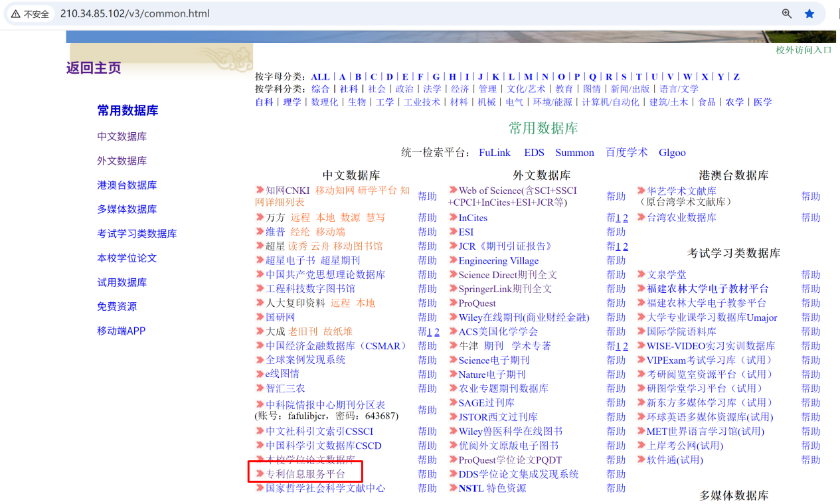
Task: Filter by subject 医学
Action: (763, 102)
